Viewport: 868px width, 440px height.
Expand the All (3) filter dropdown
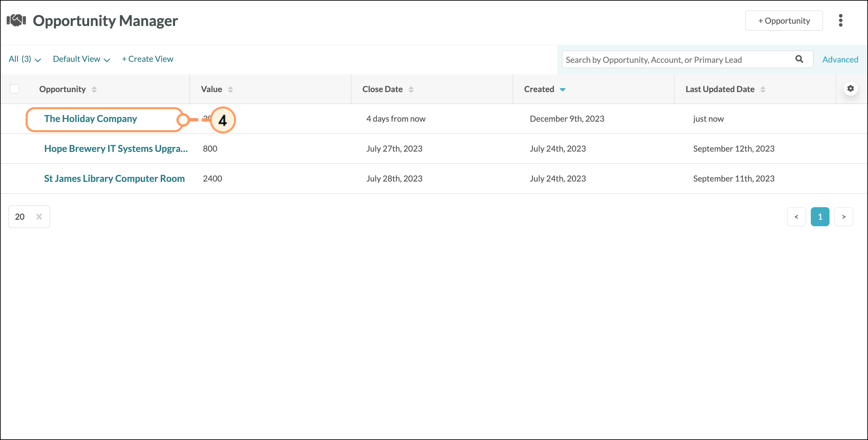(x=25, y=59)
